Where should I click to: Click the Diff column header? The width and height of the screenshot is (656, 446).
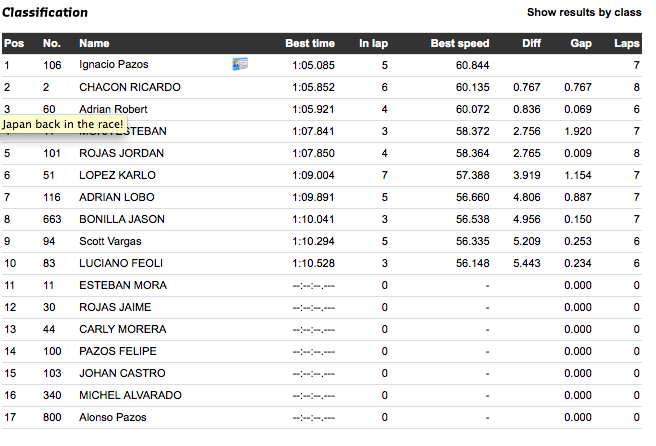[531, 44]
